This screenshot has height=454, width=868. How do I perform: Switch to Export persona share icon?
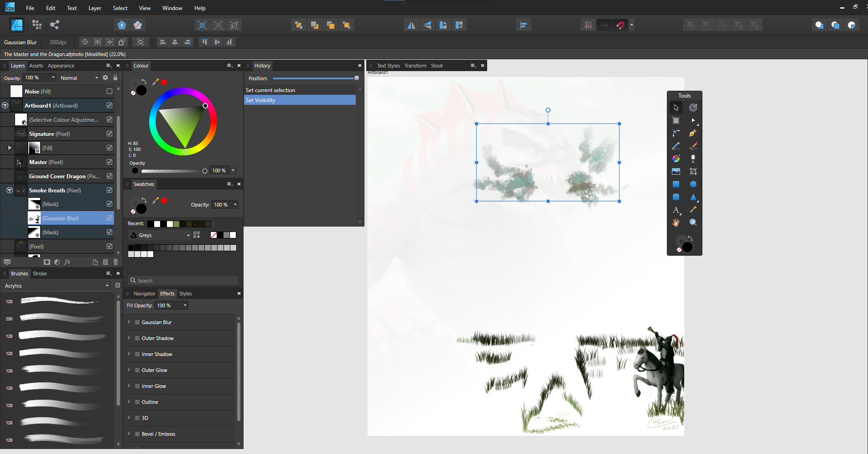click(x=55, y=25)
